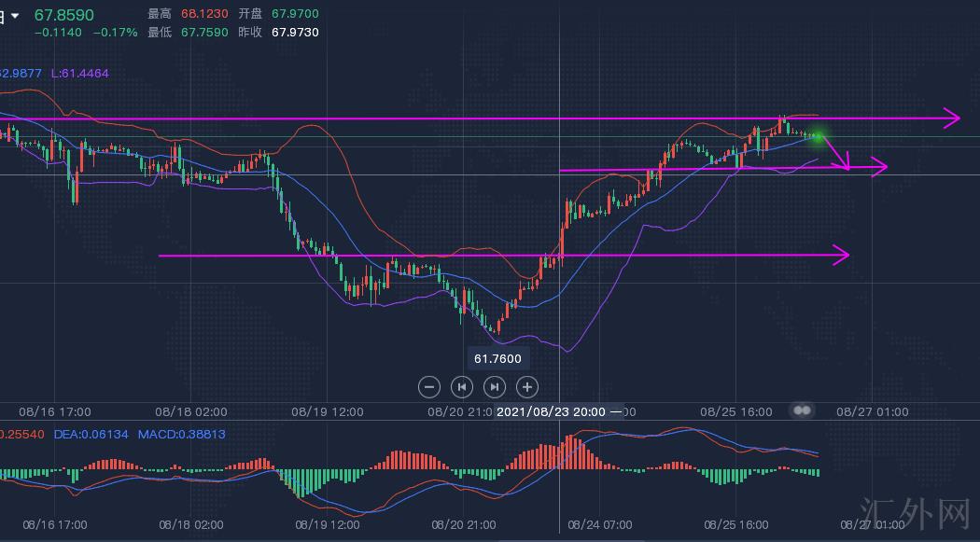Viewport: 980px width, 542px height.
Task: Click the 开盘 open price 67.9700
Action: pos(295,14)
